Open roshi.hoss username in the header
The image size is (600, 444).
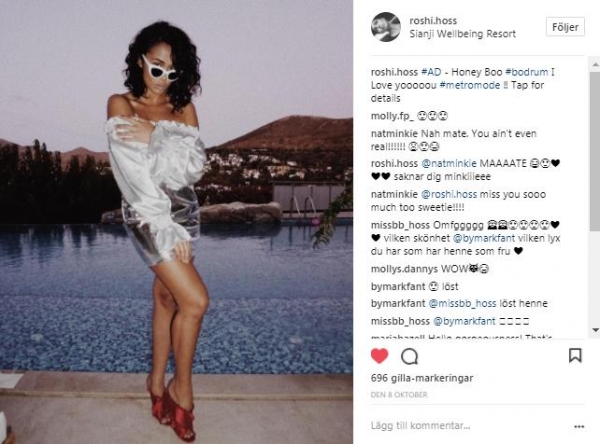pos(433,21)
